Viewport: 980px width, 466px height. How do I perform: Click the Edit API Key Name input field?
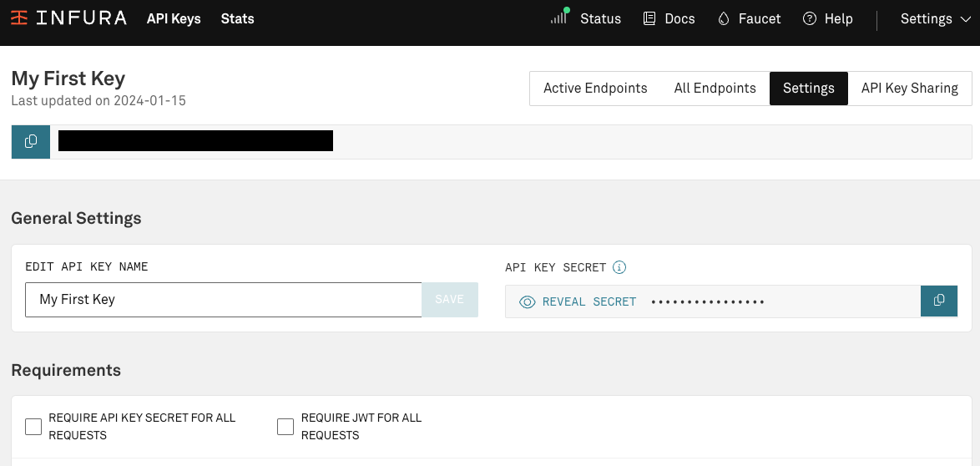(x=224, y=300)
